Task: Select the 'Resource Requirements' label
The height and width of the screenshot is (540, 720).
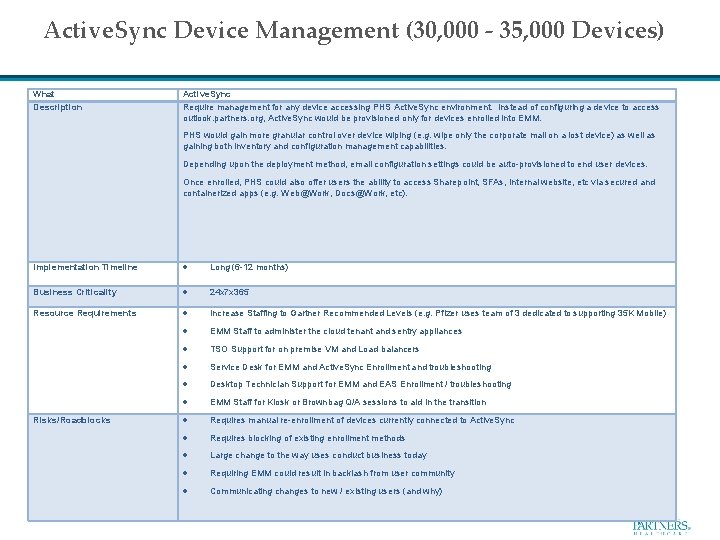Action: coord(84,313)
